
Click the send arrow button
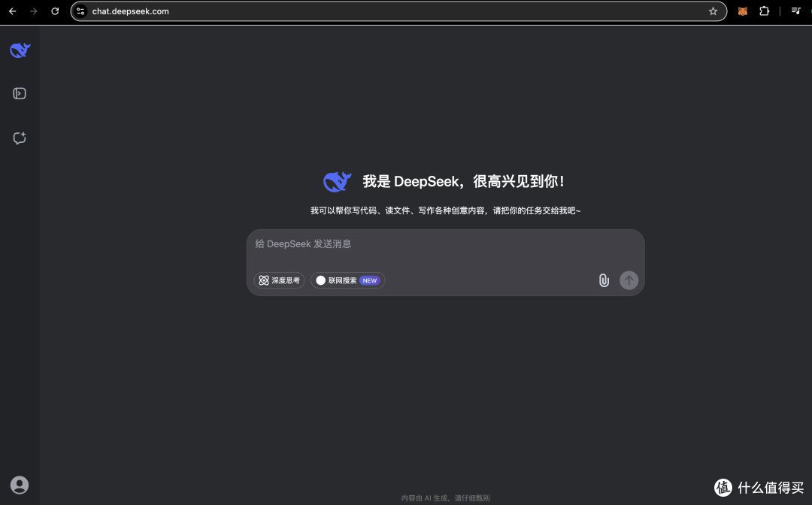[x=629, y=280]
